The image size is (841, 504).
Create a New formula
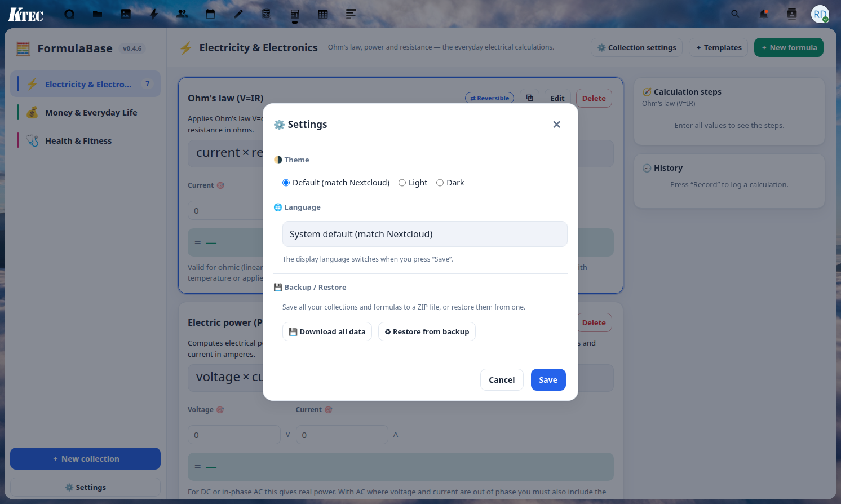coord(789,47)
